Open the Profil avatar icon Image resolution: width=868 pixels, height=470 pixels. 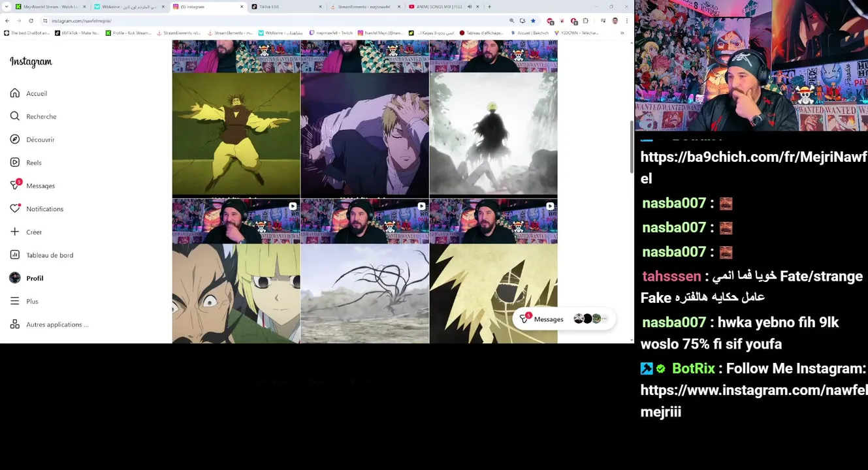point(14,278)
